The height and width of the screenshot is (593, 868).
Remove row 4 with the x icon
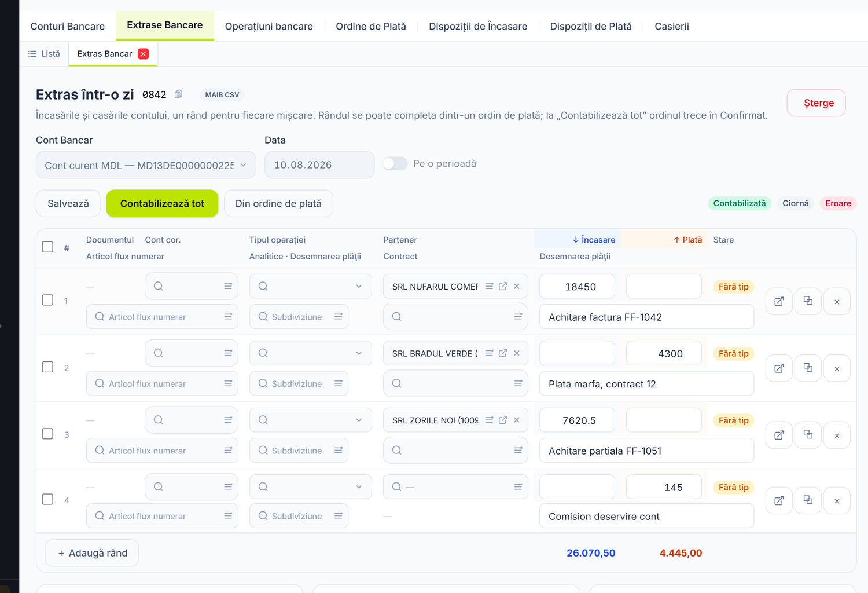[837, 501]
